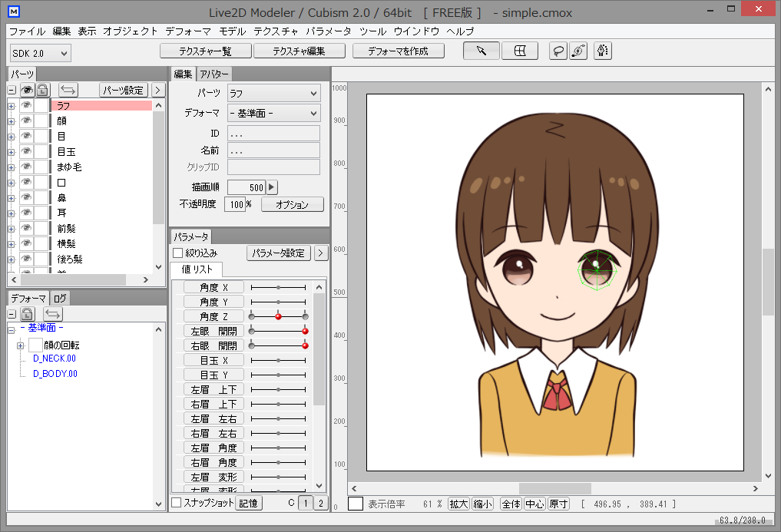Click the swap arrows icon above the parts list
The height and width of the screenshot is (532, 781).
[x=68, y=90]
